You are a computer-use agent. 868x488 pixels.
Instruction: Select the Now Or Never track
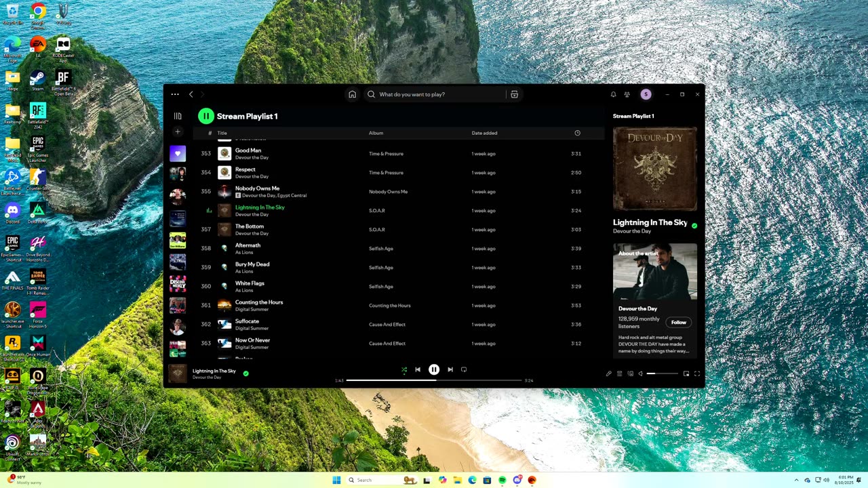pyautogui.click(x=399, y=343)
